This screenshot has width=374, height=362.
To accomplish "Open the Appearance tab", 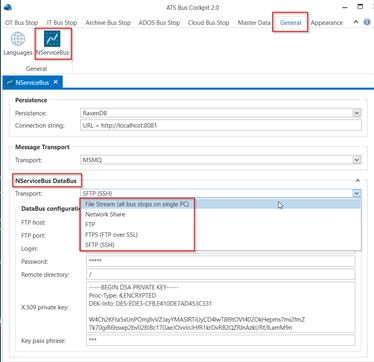I will pos(327,23).
